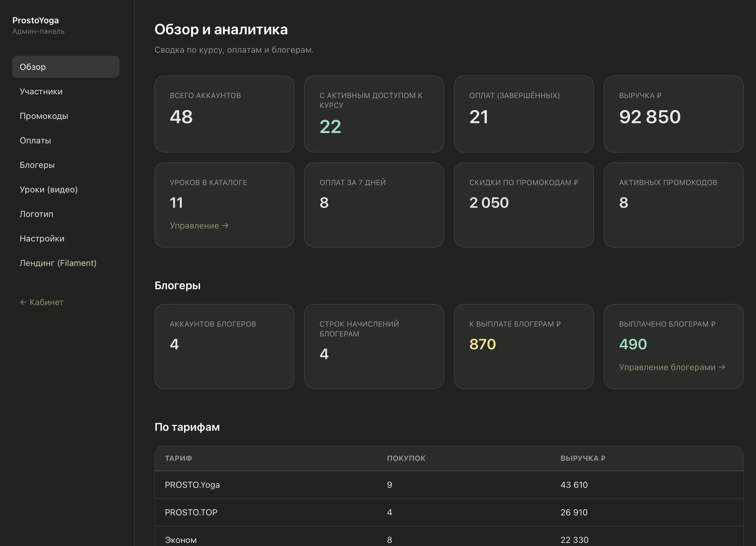Click the Управление → lessons link
Viewport: 756px width, 546px height.
tap(199, 226)
